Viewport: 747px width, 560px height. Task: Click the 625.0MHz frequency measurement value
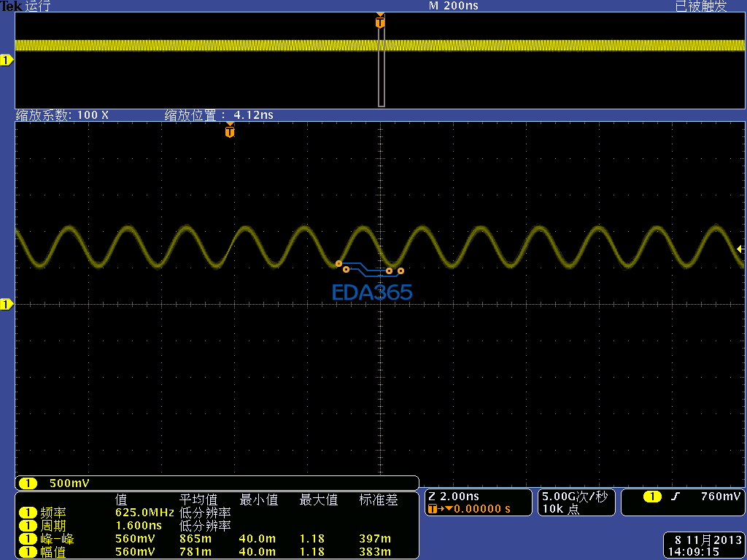[x=144, y=513]
